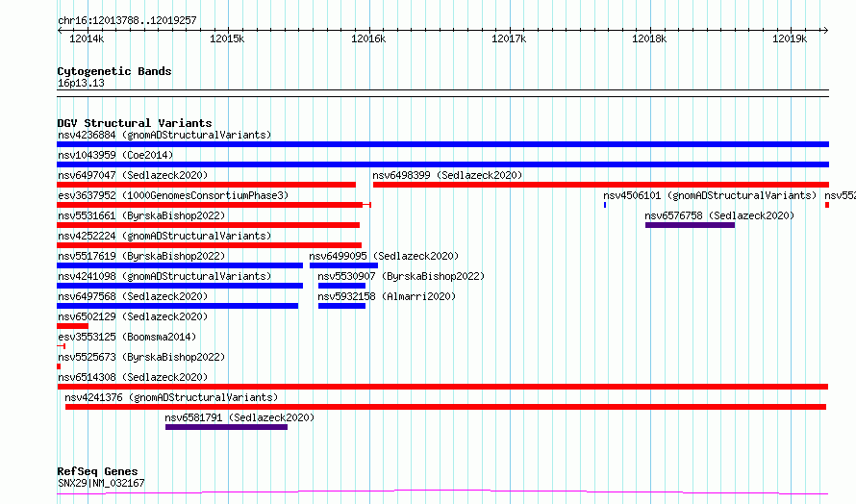Image resolution: width=856 pixels, height=504 pixels.
Task: Click the small blue nsv4506101 marker
Action: point(605,205)
